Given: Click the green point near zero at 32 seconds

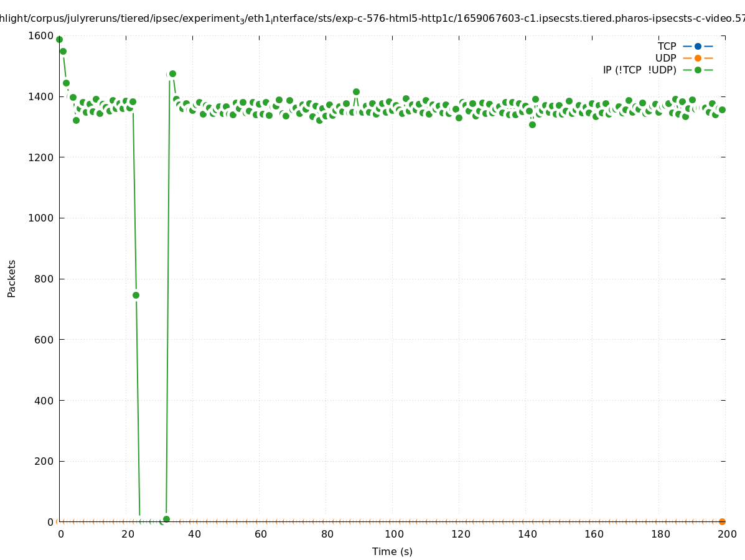Looking at the screenshot, I should click(x=166, y=519).
